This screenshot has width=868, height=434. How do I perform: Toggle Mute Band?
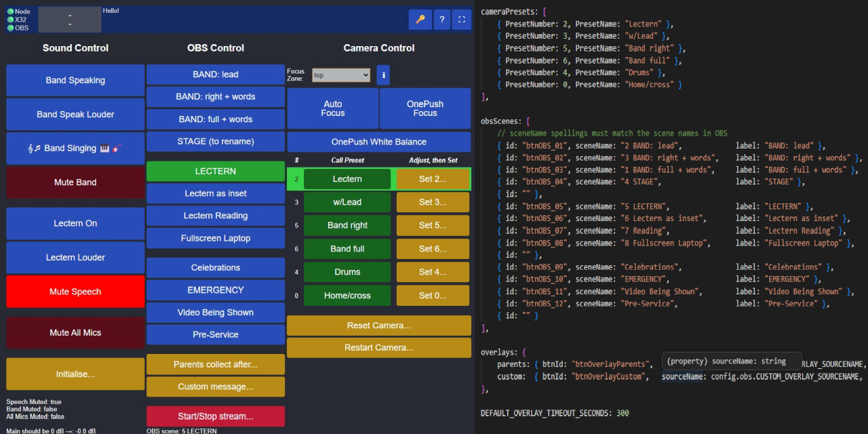coord(75,182)
